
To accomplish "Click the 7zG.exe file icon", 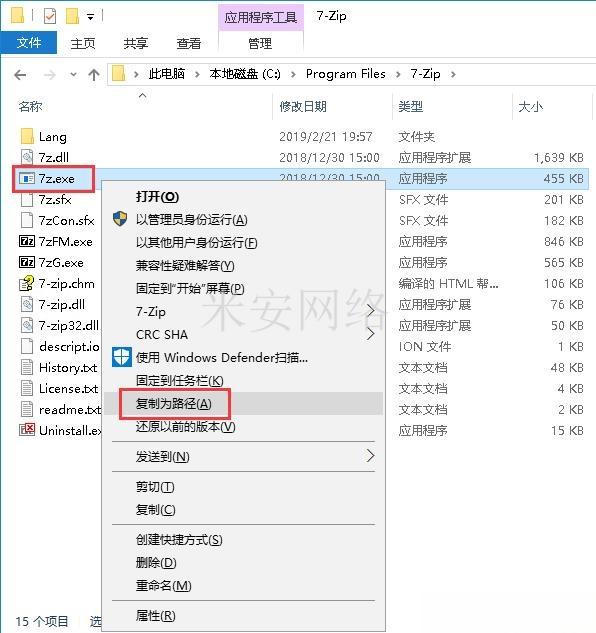I will (x=27, y=262).
